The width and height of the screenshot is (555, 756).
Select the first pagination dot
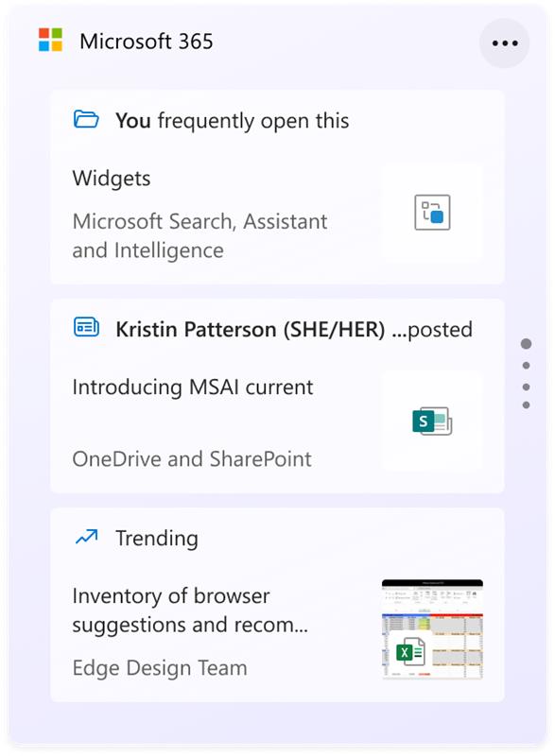526,344
